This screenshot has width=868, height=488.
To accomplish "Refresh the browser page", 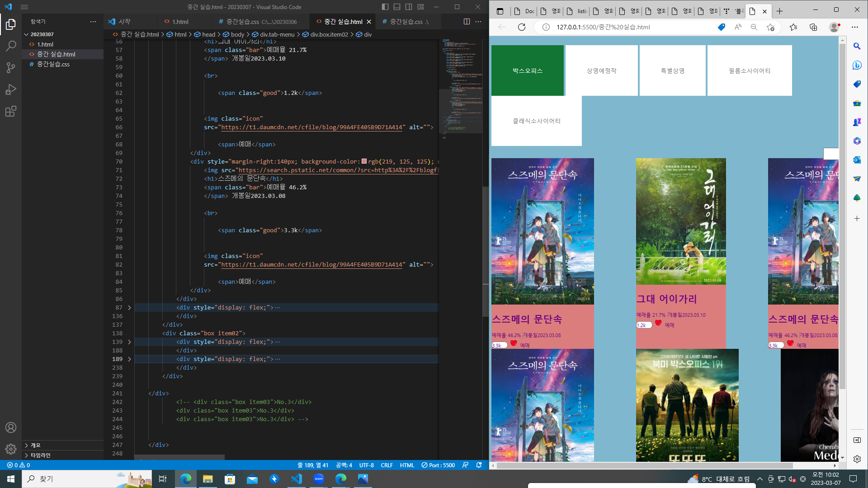I will 522,27.
